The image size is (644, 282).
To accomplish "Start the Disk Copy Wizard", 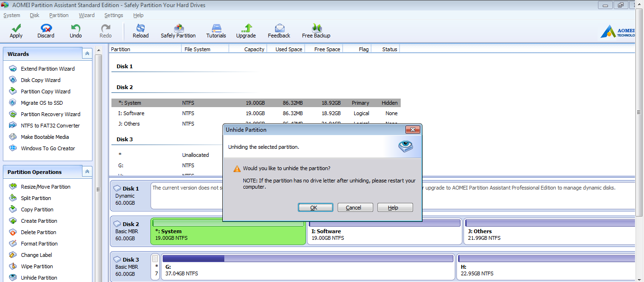I will (40, 80).
